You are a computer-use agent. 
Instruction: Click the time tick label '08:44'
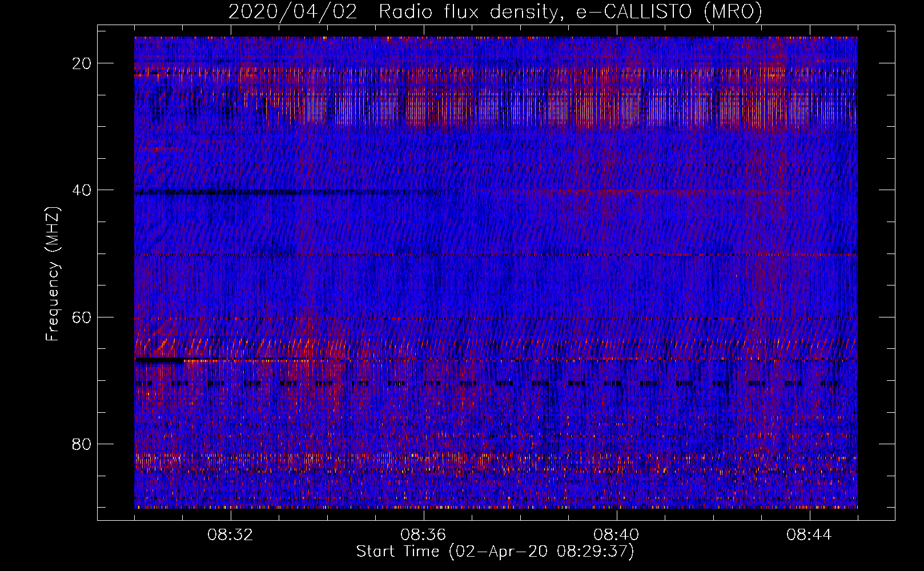pos(810,535)
